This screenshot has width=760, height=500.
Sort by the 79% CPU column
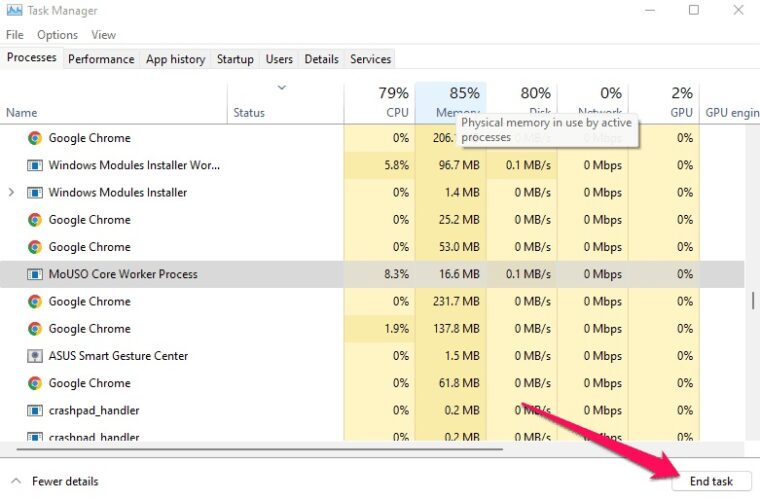[379, 103]
